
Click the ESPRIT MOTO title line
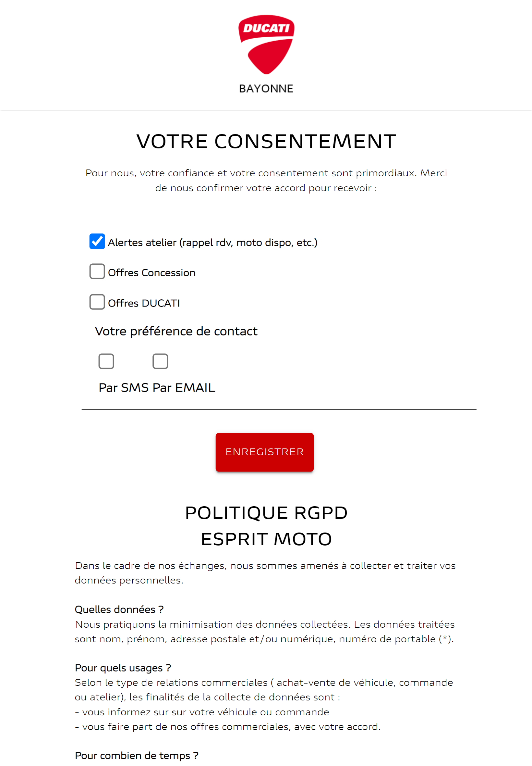pyautogui.click(x=266, y=539)
